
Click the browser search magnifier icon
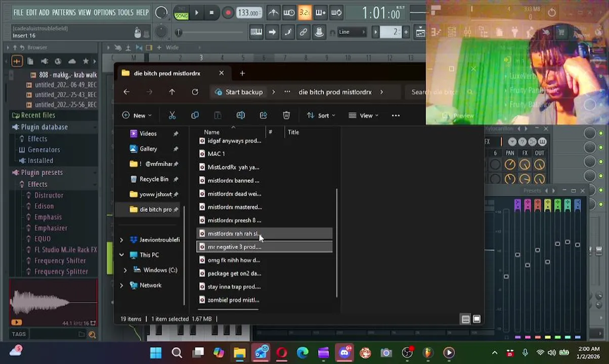pos(92,334)
